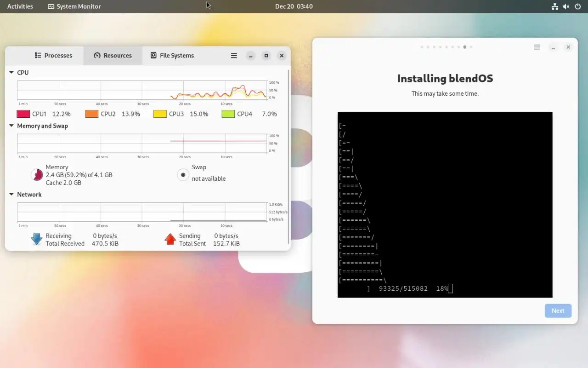Click the Network history graph
The image size is (588, 368).
[142, 212]
